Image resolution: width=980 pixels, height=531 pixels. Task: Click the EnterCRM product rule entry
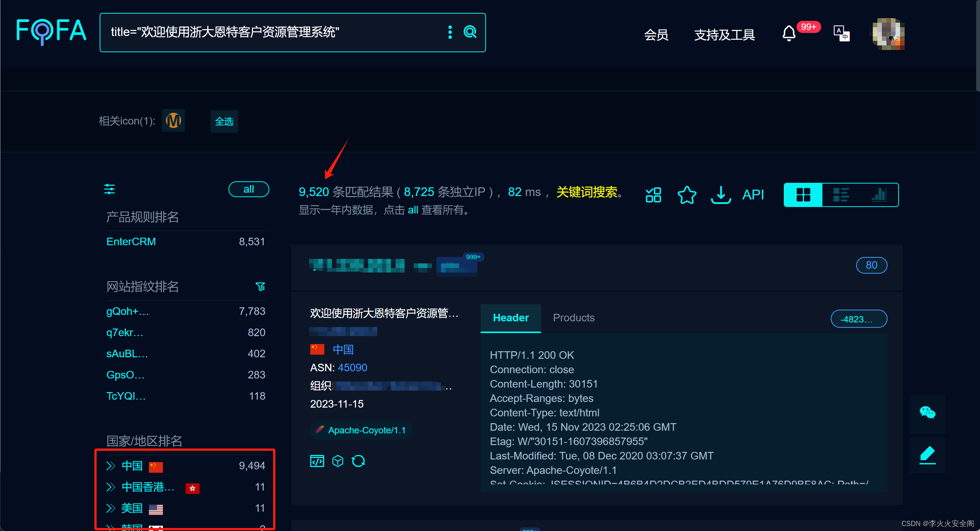coord(130,242)
